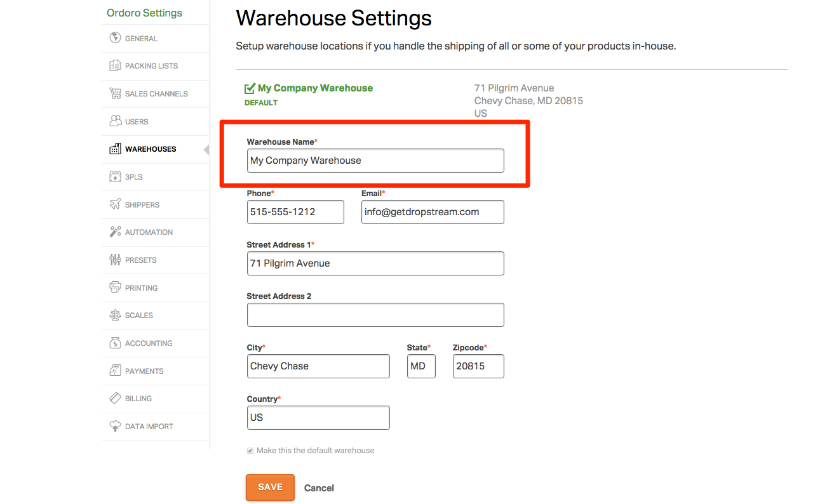827x504 pixels.
Task: Click the Shippers airplane icon
Action: click(115, 204)
